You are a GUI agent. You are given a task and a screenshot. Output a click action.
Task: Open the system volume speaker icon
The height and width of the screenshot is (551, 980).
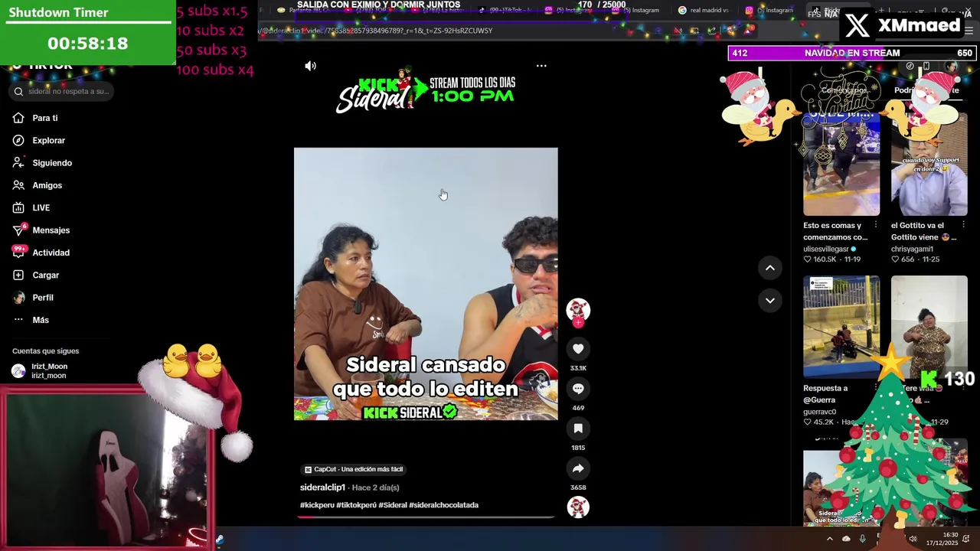tap(912, 539)
